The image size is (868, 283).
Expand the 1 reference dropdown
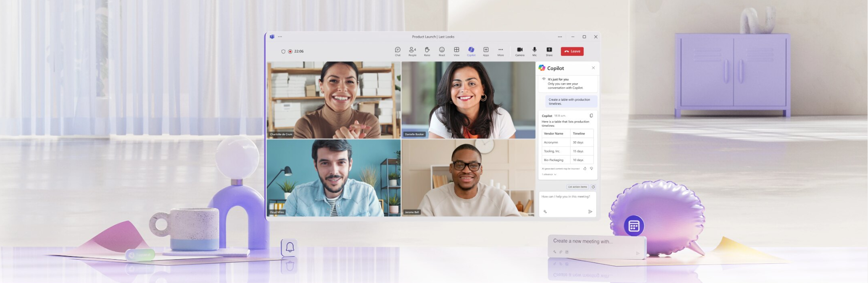549,174
